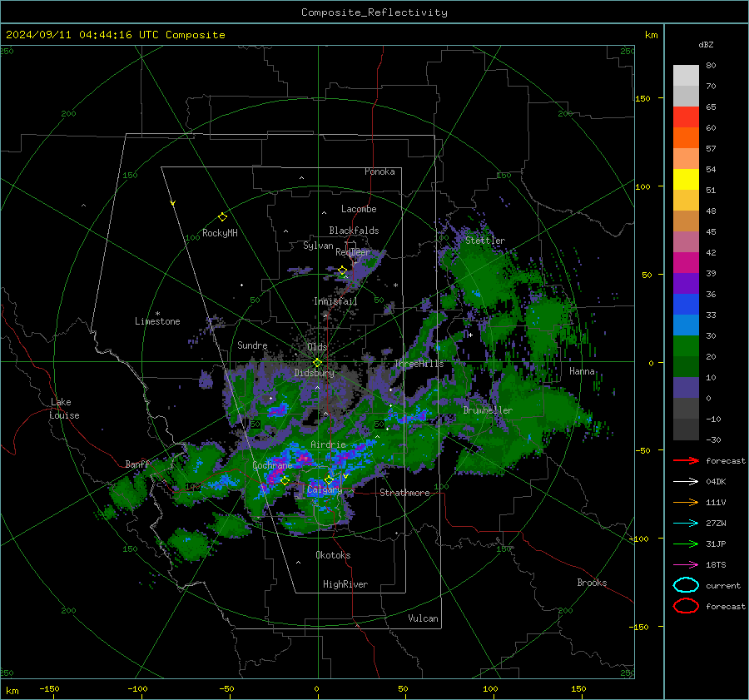Screen dimensions: 749x700
Task: Select the purple 10 dBZ color swatch
Action: (x=686, y=388)
